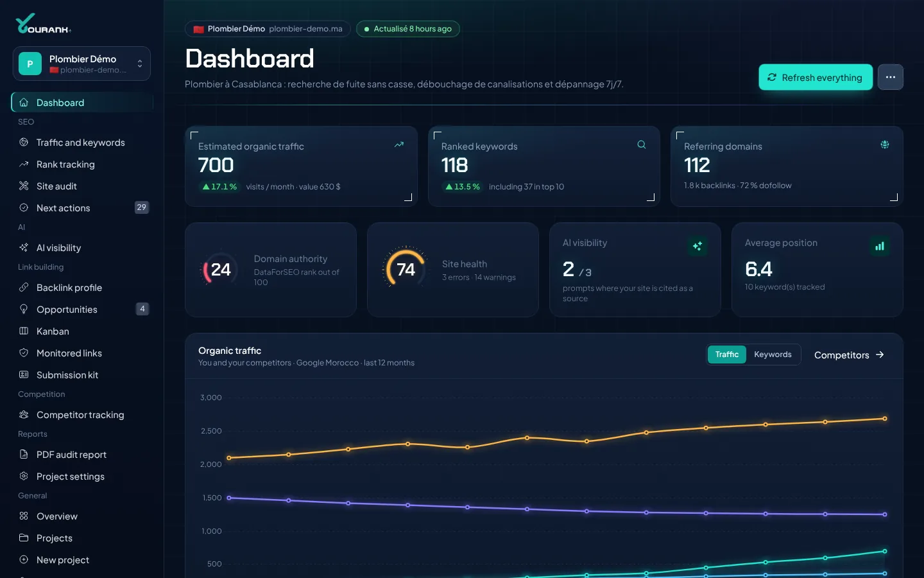
Task: Click the trend icon on Estimated organic traffic
Action: (399, 144)
